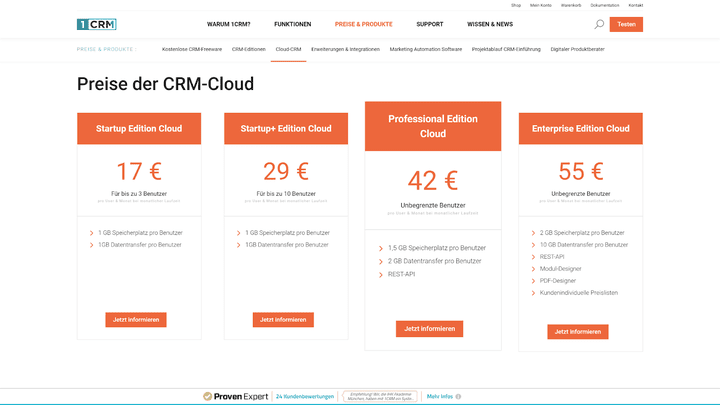The width and height of the screenshot is (720, 405).
Task: Click the Startup+ Edition Cloud header
Action: click(x=286, y=129)
